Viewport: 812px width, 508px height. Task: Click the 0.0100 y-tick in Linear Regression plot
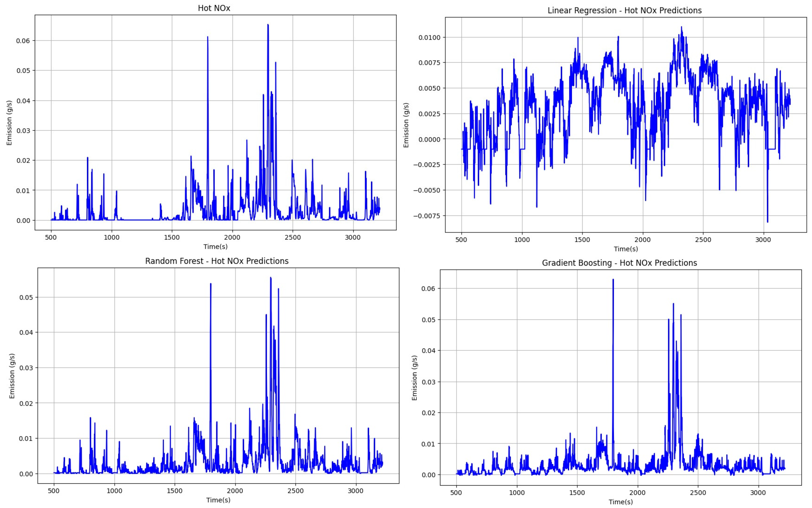(x=429, y=37)
